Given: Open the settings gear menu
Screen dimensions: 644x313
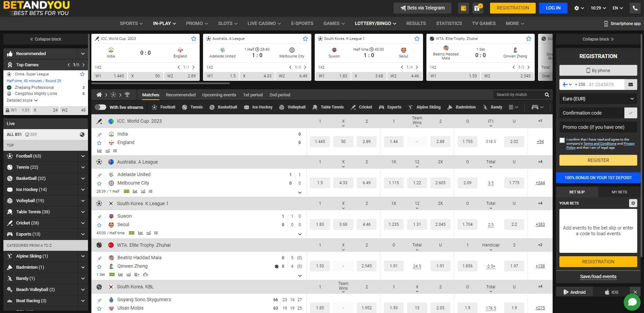Looking at the screenshot, I should (577, 8).
